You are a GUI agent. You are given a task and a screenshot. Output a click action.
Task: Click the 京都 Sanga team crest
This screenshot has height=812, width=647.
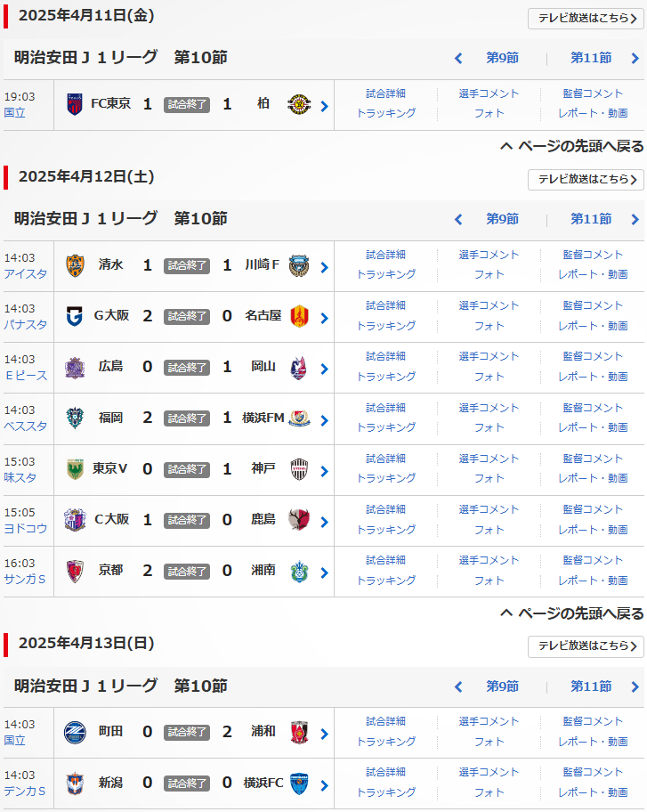pyautogui.click(x=75, y=571)
